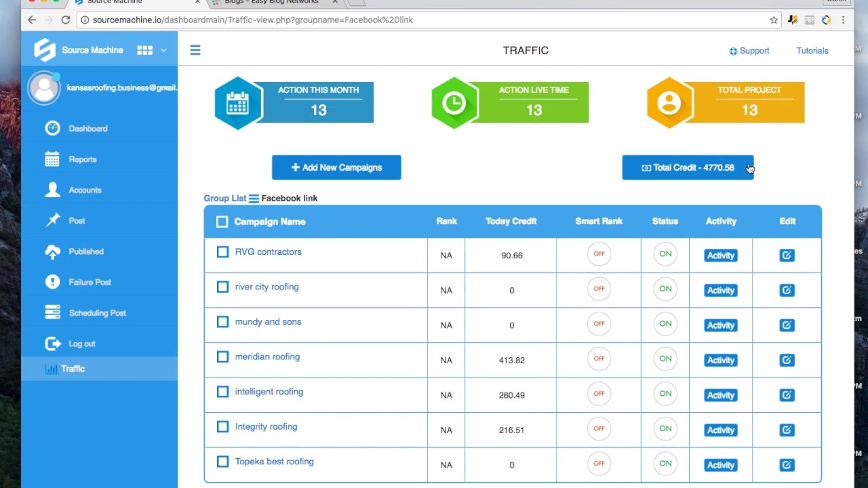The height and width of the screenshot is (488, 868).
Task: Open Post in the sidebar
Action: point(77,221)
